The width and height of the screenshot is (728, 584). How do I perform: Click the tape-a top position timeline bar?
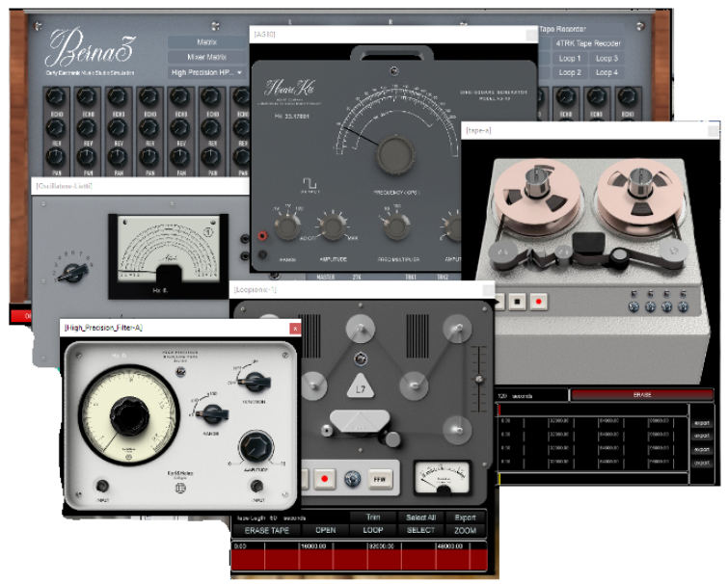593,410
